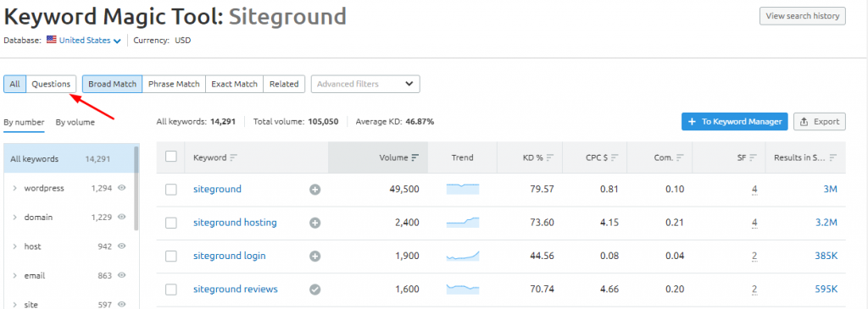Click SF value 4 for siteground
The width and height of the screenshot is (868, 309).
[x=754, y=190]
